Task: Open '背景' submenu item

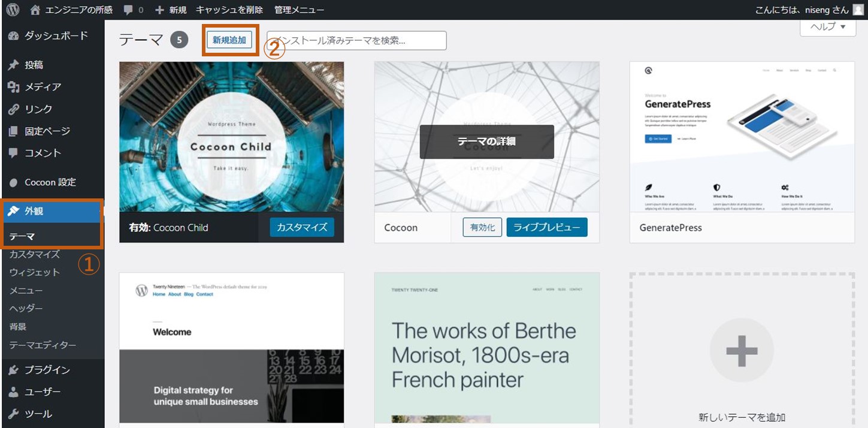Action: 18,327
